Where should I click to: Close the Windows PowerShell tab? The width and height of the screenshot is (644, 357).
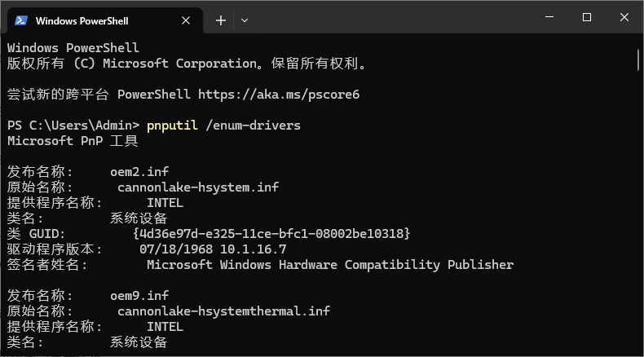coord(187,20)
